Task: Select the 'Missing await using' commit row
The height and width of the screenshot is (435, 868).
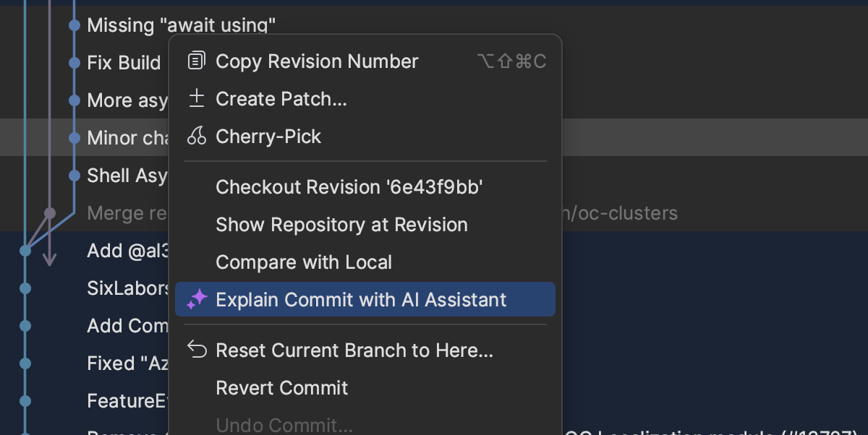Action: [x=181, y=26]
